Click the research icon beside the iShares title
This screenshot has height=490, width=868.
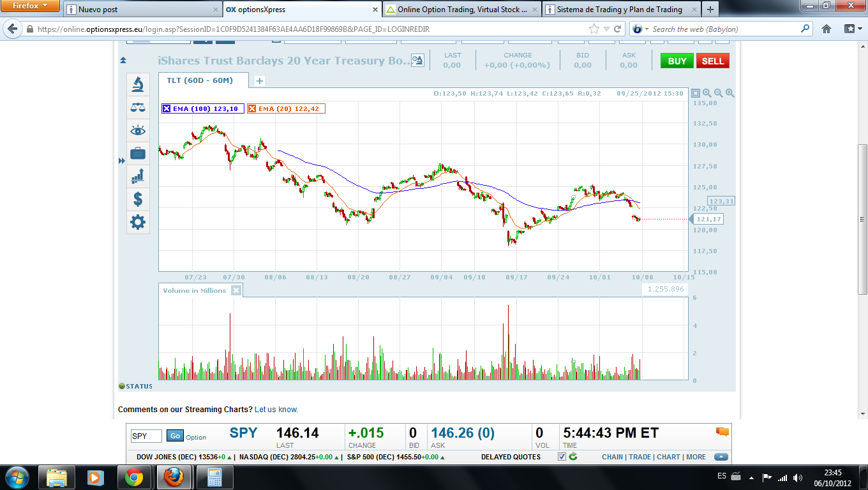click(x=417, y=61)
